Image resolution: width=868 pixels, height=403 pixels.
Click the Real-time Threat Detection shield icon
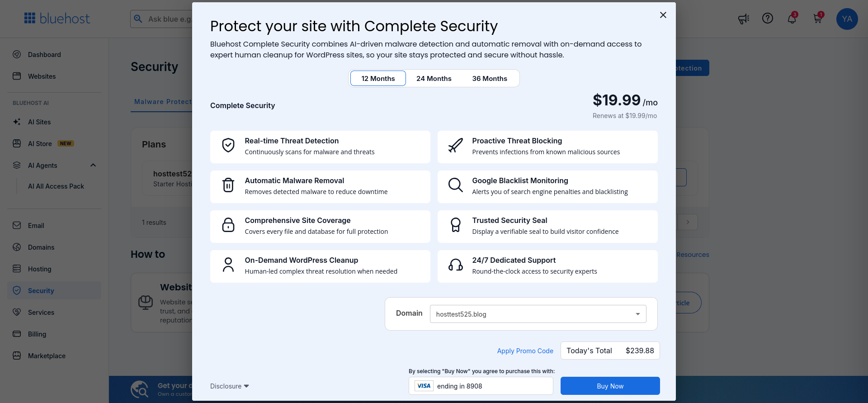point(228,145)
